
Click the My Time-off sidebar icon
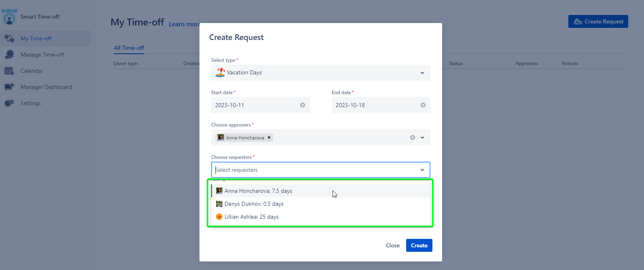click(9, 38)
